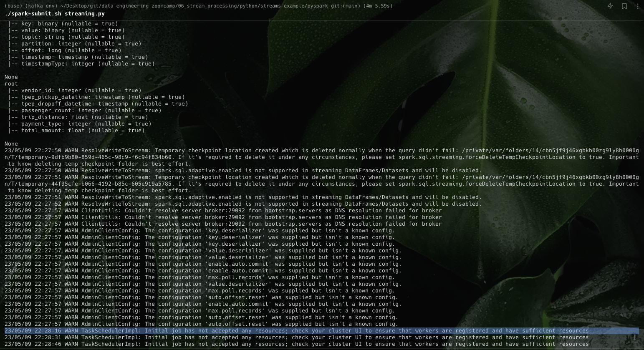Image resolution: width=644 pixels, height=350 pixels.
Task: Click the 'vendor_id: integer' schema line
Action: click(75, 91)
